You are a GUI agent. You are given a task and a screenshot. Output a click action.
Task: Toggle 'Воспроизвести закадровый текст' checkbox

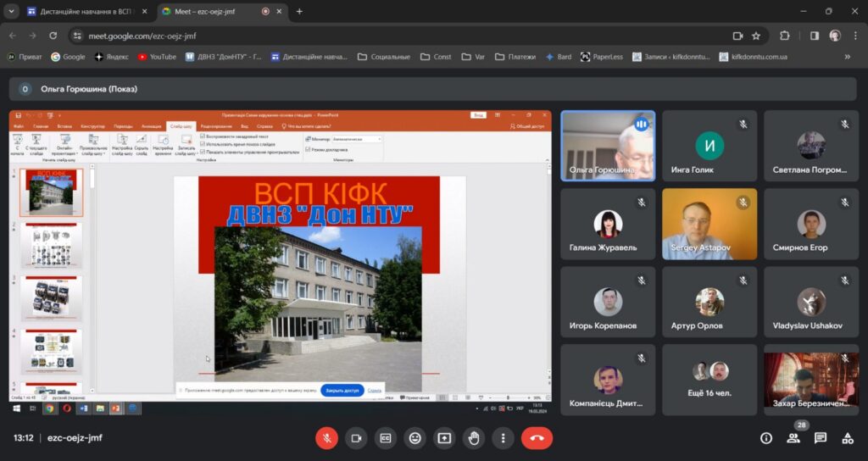coord(203,136)
